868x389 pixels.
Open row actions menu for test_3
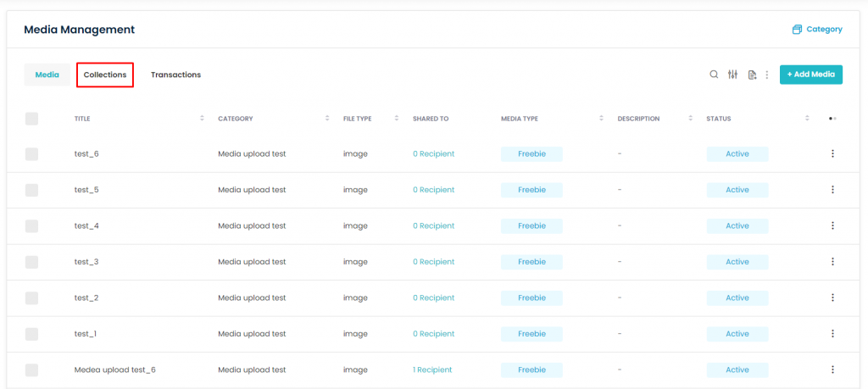(832, 262)
